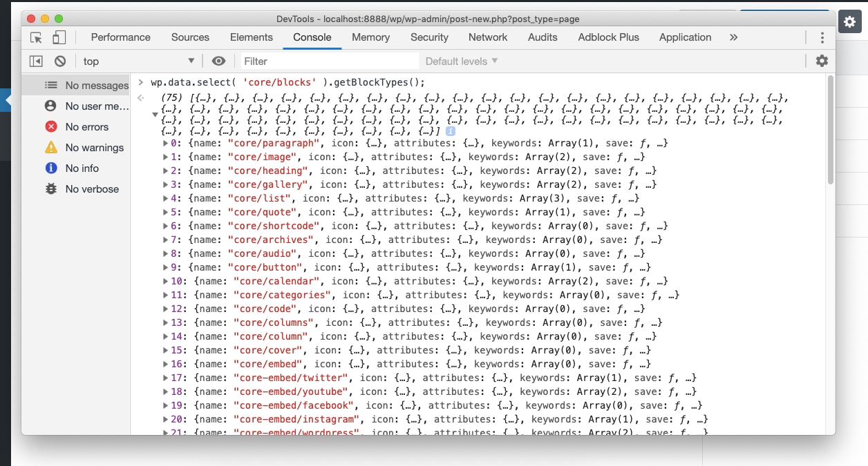Viewport: 868px width, 466px height.
Task: Open the Default levels dropdown
Action: 461,61
